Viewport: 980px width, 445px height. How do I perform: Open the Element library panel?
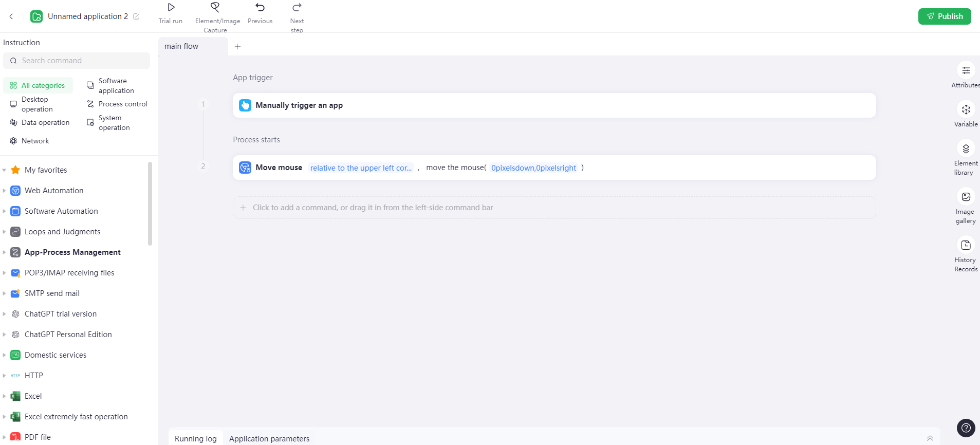click(x=966, y=158)
